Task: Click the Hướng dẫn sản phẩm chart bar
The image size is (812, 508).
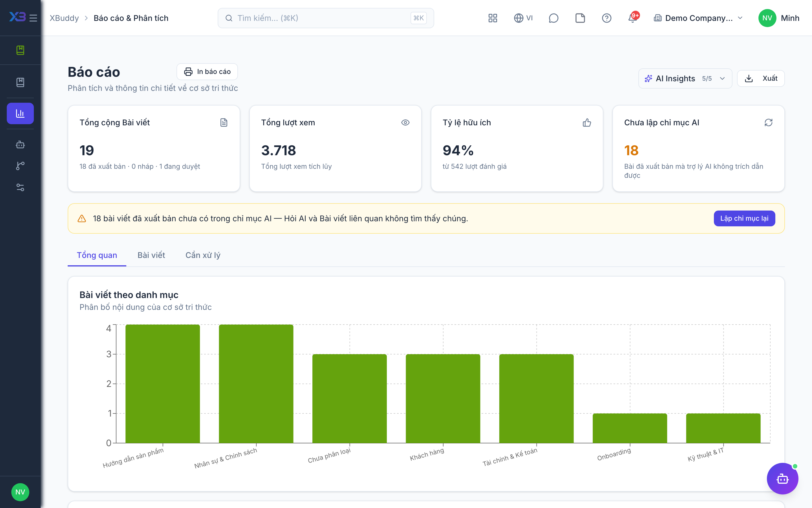Action: [163, 384]
